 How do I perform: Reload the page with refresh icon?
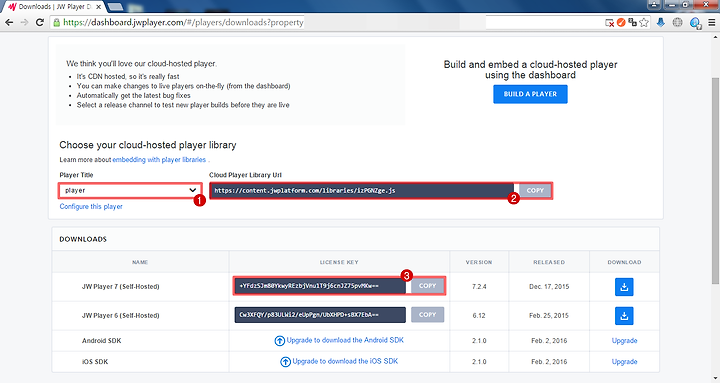[40, 23]
